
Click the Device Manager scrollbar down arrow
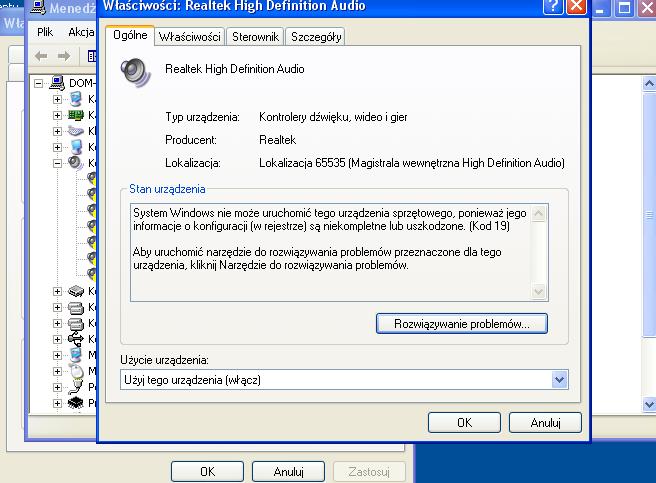click(x=649, y=404)
